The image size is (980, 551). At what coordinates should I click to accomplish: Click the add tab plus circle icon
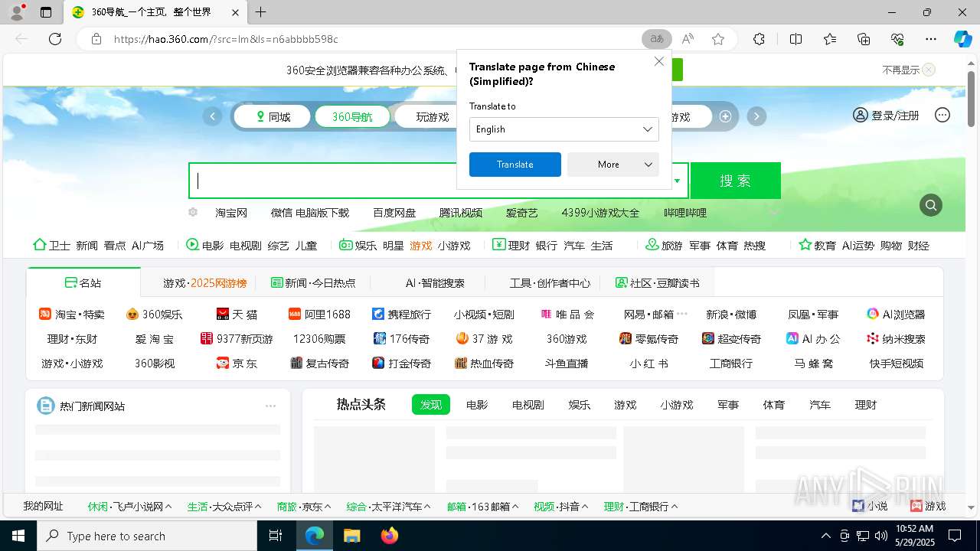point(725,116)
